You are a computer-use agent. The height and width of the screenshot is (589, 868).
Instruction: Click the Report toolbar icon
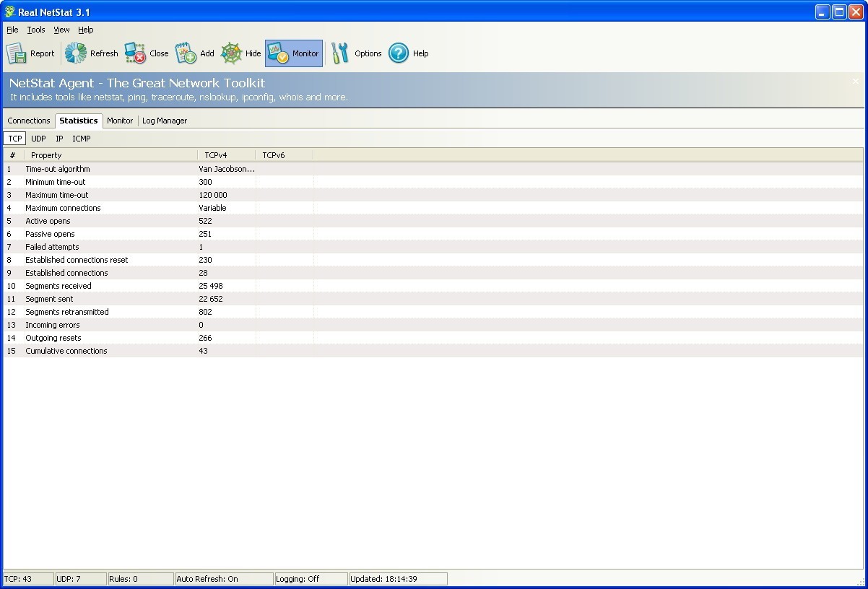17,53
